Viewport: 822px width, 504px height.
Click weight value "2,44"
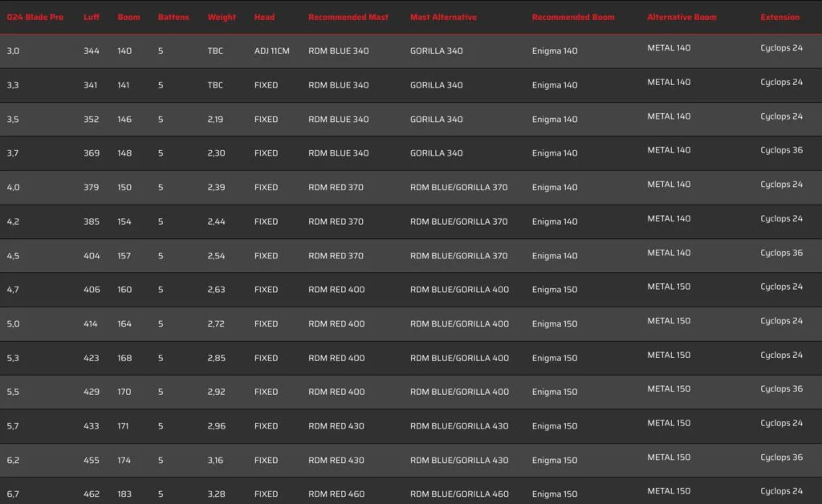coord(216,222)
